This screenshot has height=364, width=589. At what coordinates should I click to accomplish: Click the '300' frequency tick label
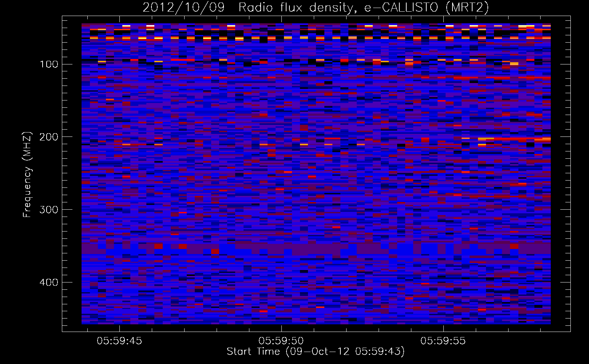tap(49, 210)
